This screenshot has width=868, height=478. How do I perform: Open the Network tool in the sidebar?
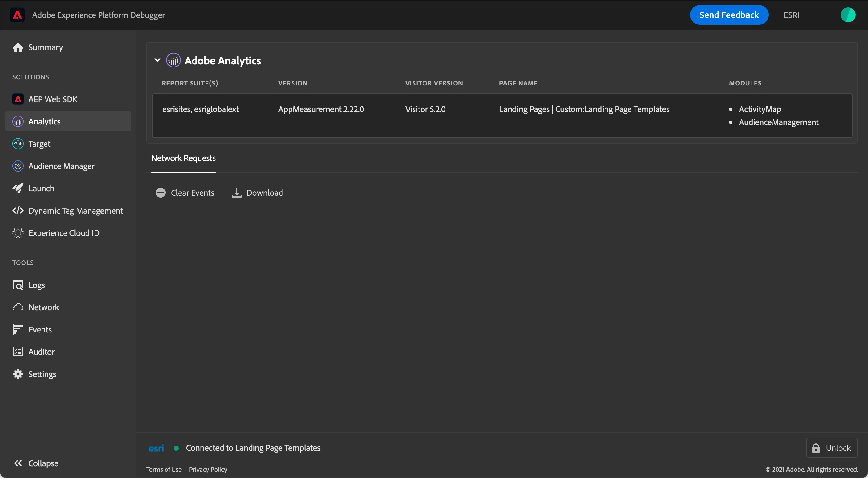coord(43,307)
